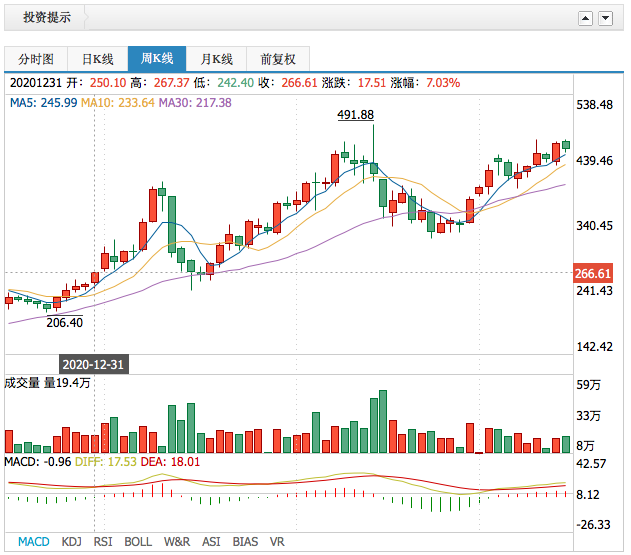Viewport: 631px width, 555px height.
Task: Switch to 月K线 monthly candlestick tab
Action: click(216, 59)
